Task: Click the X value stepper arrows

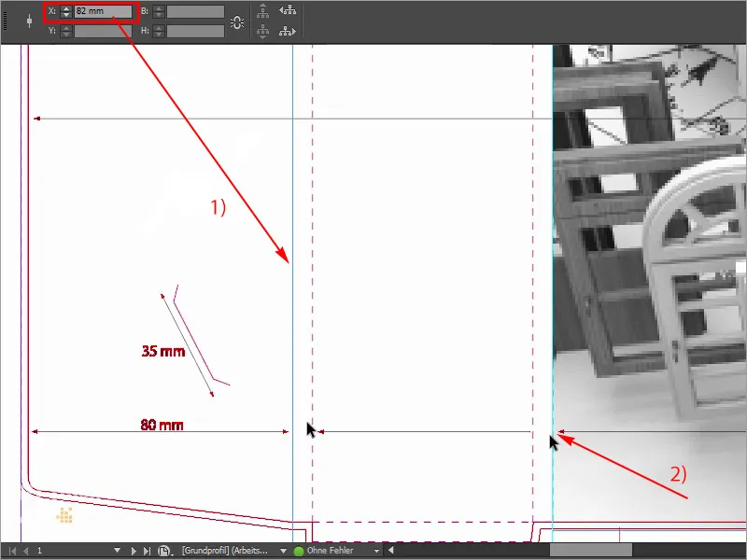Action: 65,11
